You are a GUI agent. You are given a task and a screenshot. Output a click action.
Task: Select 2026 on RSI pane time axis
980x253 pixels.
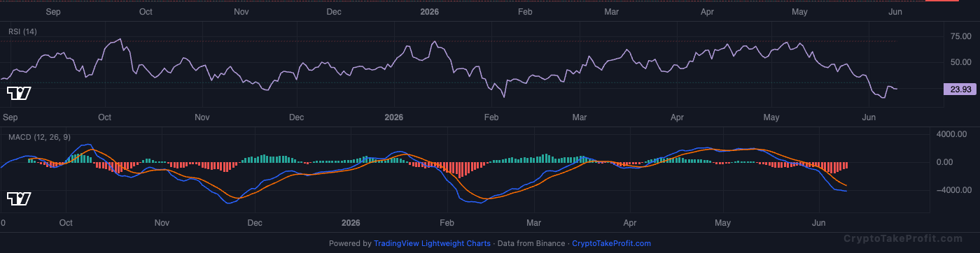(x=394, y=117)
